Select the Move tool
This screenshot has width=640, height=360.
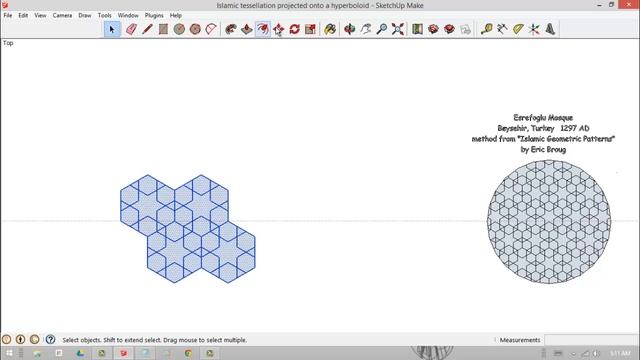(x=279, y=29)
